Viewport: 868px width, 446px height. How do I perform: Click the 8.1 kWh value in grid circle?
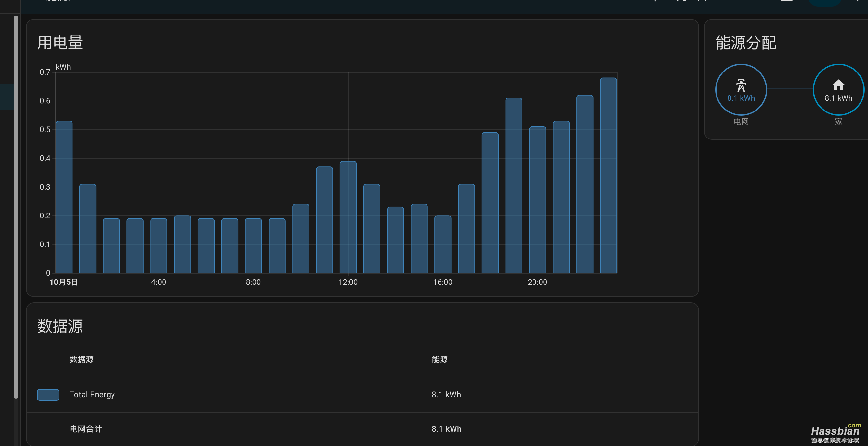pos(741,98)
